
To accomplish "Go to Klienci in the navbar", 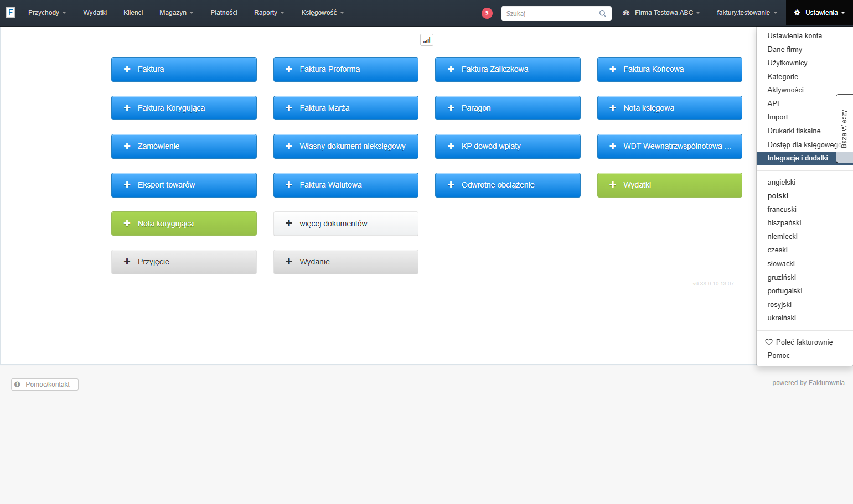I will (133, 13).
